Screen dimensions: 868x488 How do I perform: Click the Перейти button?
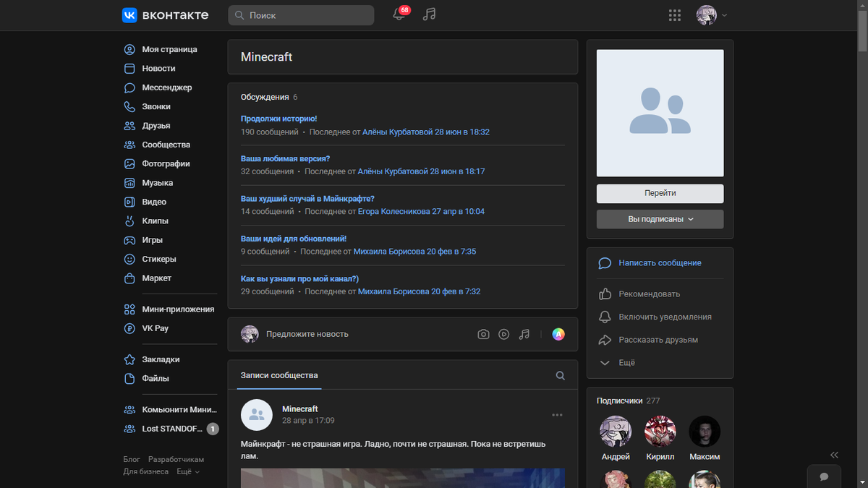[x=660, y=194]
